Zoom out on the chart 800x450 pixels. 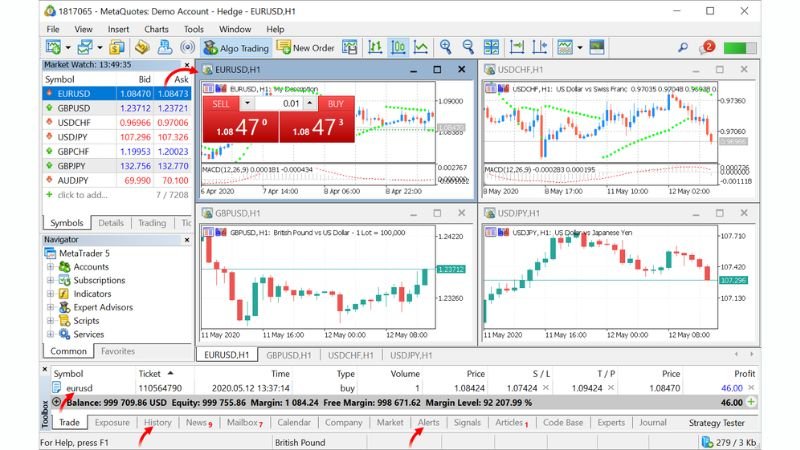[x=468, y=47]
